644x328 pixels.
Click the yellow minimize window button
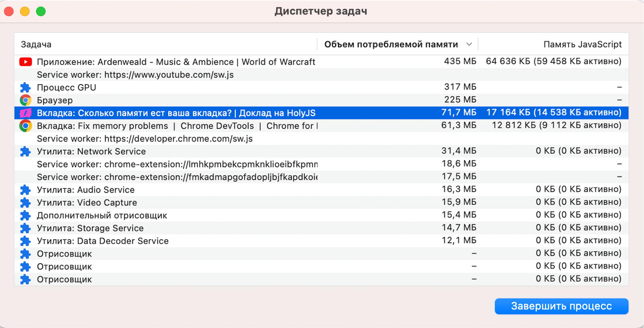click(25, 11)
